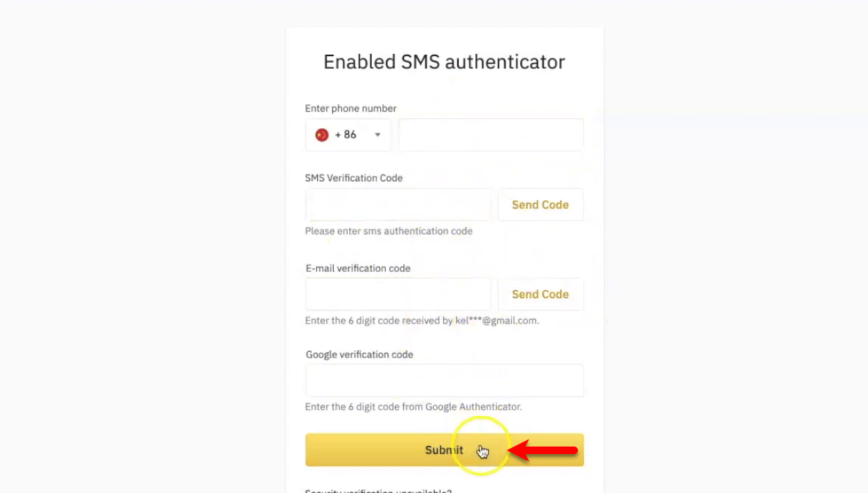Click the Enter phone number label
This screenshot has height=493, width=868.
click(351, 109)
